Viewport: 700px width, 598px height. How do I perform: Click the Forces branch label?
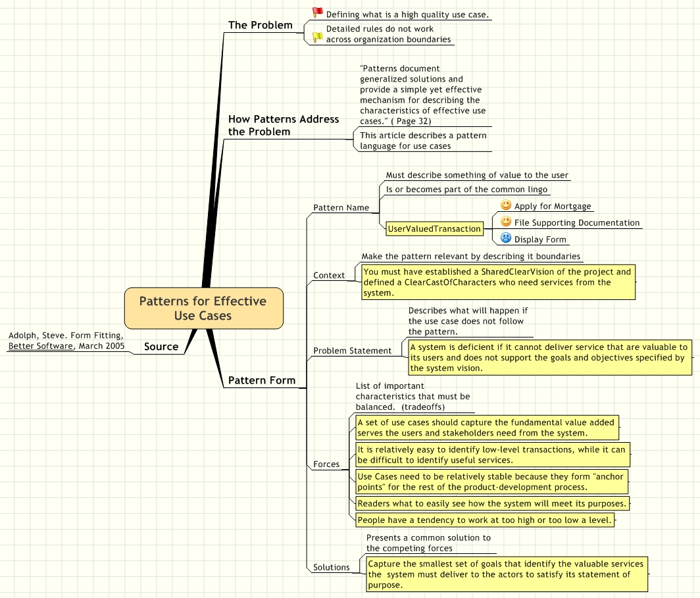327,464
